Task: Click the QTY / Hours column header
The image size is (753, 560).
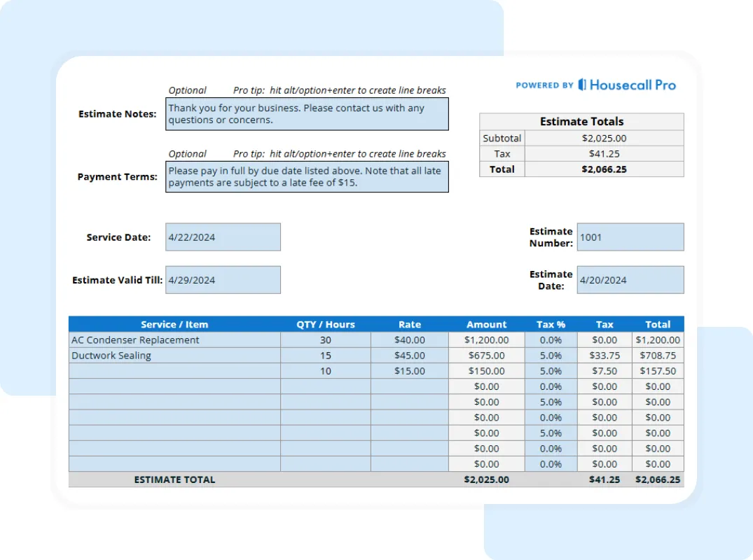Action: [x=325, y=324]
